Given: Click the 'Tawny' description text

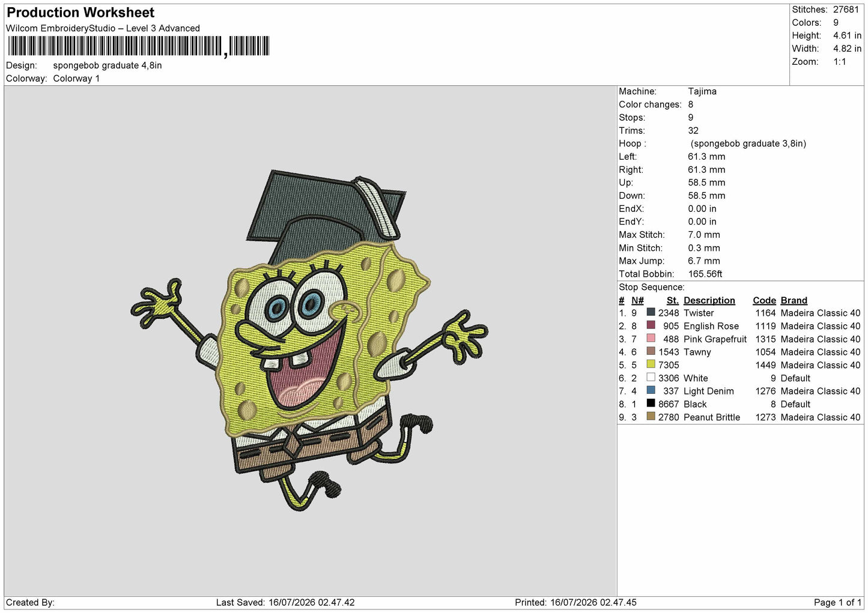Looking at the screenshot, I should (x=697, y=352).
